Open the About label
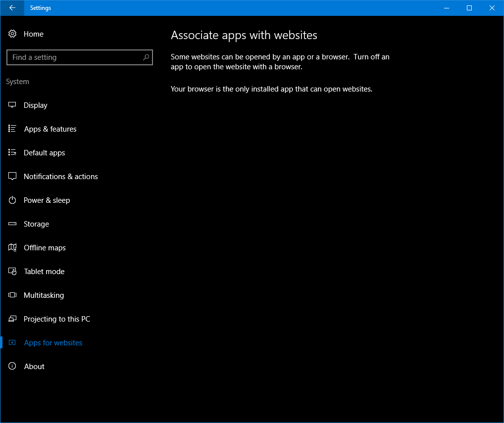This screenshot has height=423, width=504. point(34,367)
